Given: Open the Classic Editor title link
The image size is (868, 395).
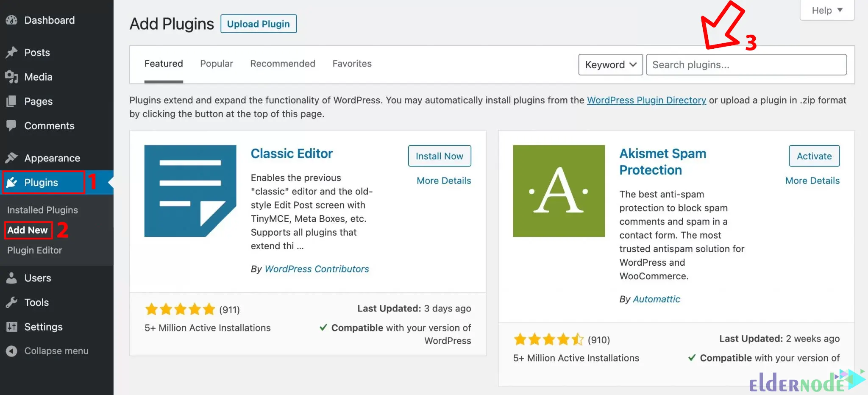Looking at the screenshot, I should [292, 153].
